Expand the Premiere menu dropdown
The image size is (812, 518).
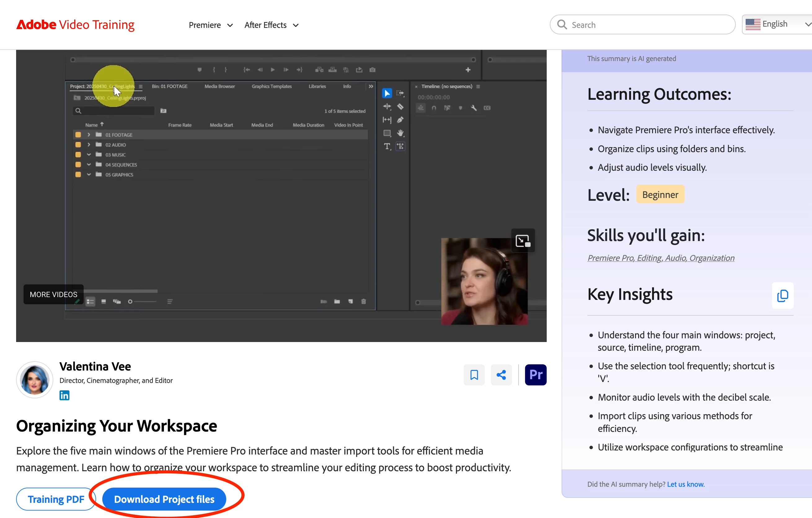click(x=211, y=25)
